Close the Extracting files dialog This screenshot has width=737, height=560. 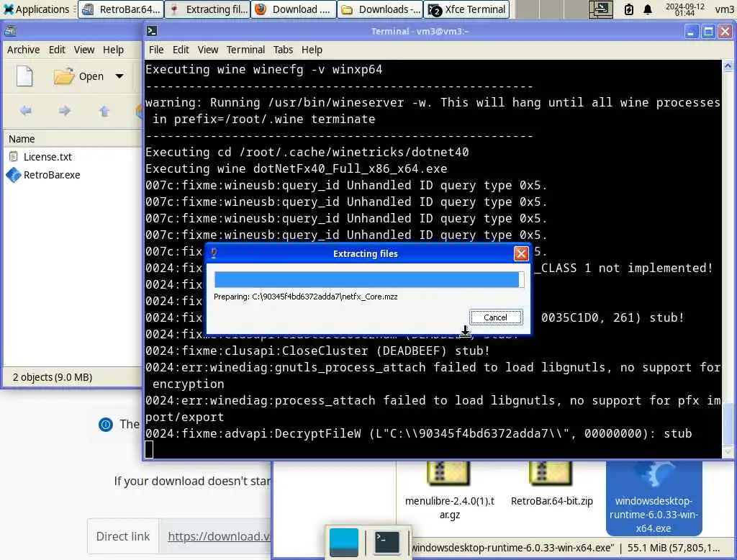pos(521,254)
